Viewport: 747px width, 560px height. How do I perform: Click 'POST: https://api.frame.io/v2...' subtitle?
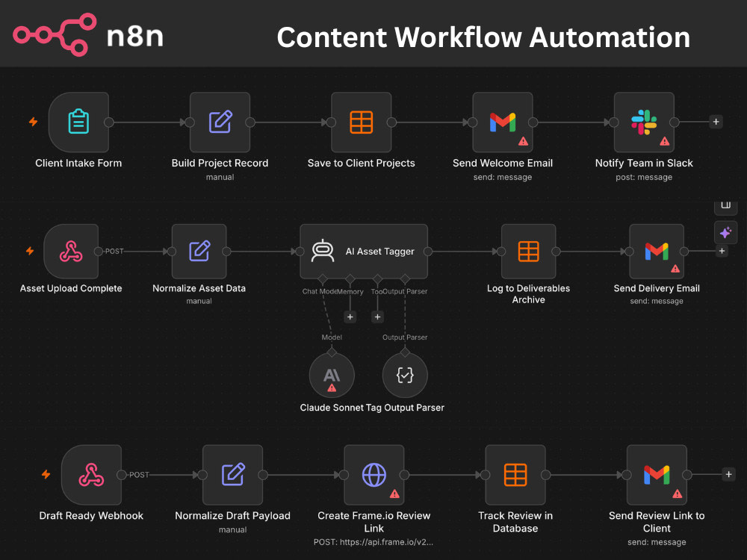pos(373,542)
